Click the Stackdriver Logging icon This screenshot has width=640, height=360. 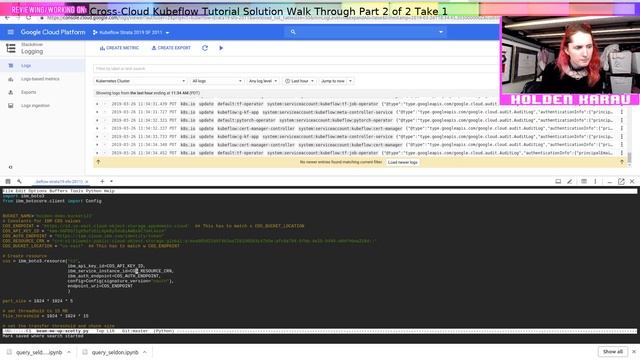click(11, 48)
